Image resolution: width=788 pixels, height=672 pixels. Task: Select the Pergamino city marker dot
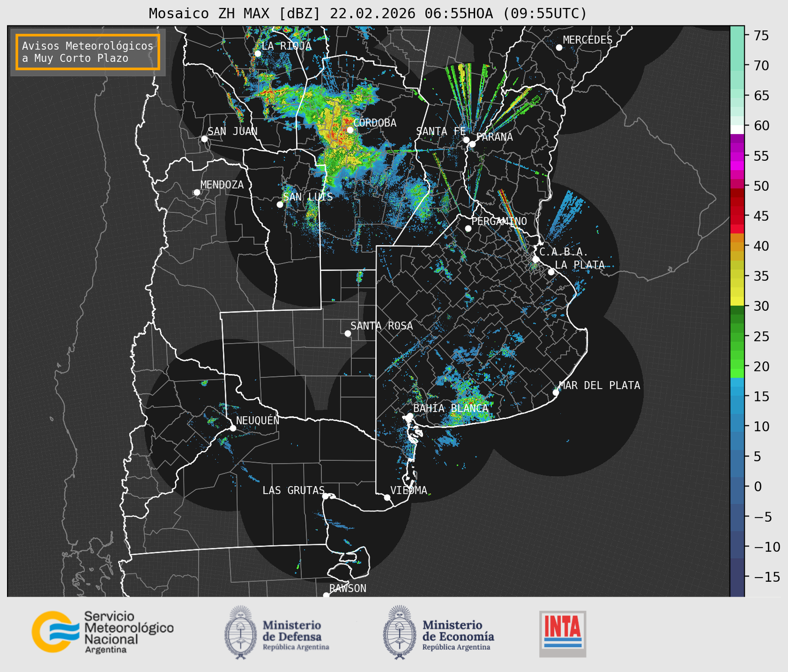coord(468,229)
